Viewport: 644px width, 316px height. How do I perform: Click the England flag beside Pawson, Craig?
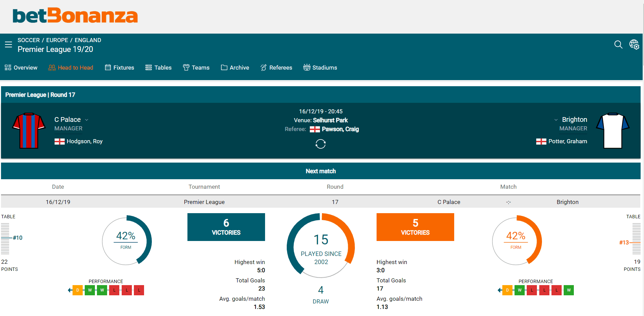coord(315,129)
